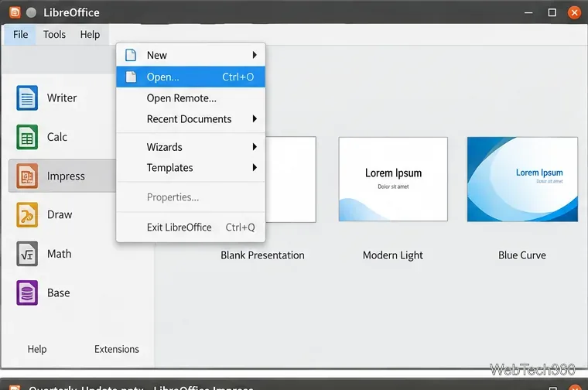
Task: Click the LibreOffice logo in title bar
Action: (15, 12)
